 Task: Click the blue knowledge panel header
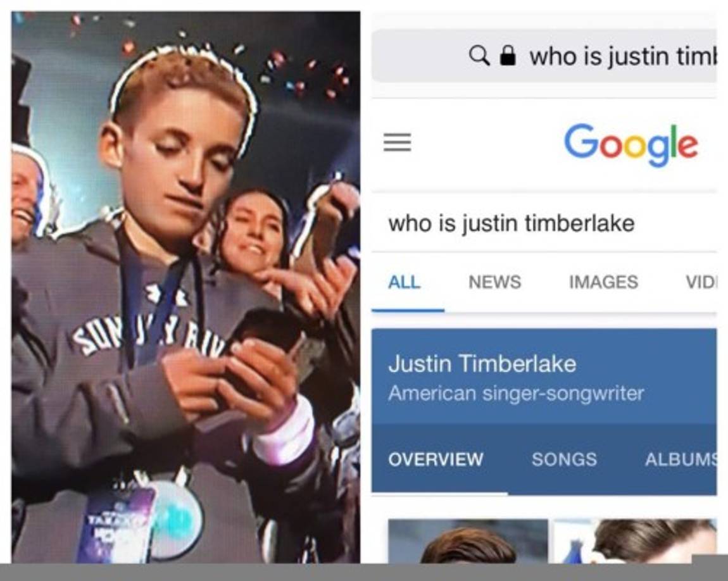[544, 377]
